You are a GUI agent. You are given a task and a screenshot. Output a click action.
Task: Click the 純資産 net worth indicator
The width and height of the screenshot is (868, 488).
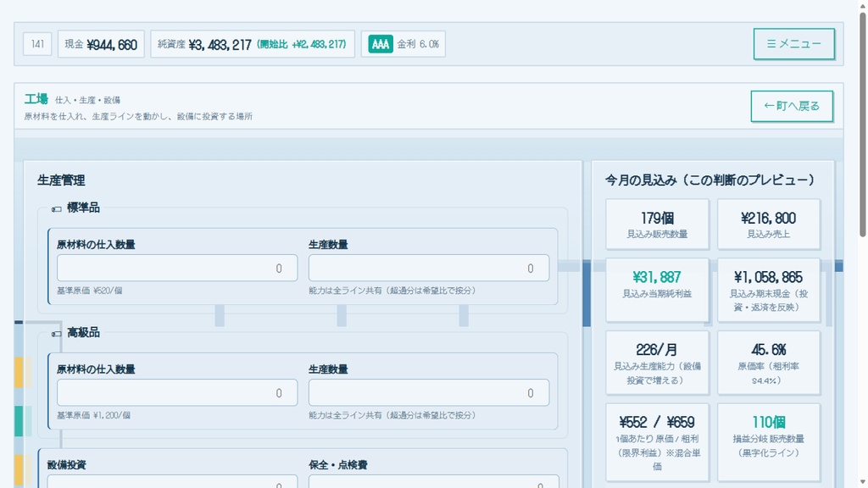point(253,44)
